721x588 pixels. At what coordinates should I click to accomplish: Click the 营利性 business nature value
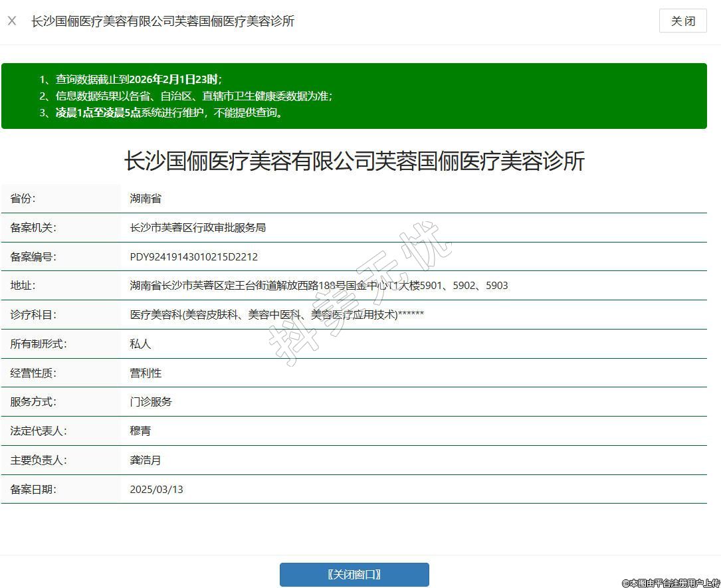[x=146, y=373]
